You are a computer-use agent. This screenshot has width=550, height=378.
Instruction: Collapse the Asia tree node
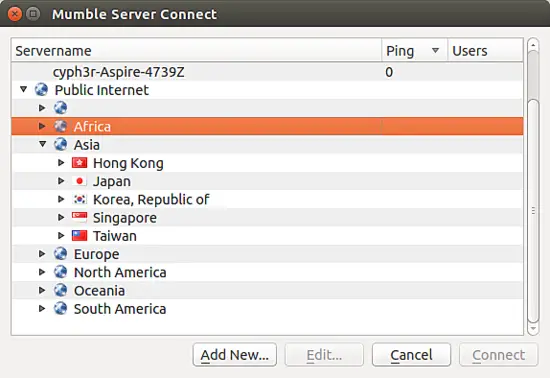(42, 144)
